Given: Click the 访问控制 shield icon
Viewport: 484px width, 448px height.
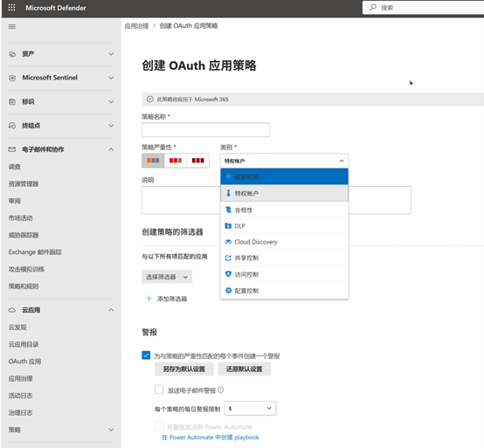Looking at the screenshot, I should pyautogui.click(x=228, y=274).
